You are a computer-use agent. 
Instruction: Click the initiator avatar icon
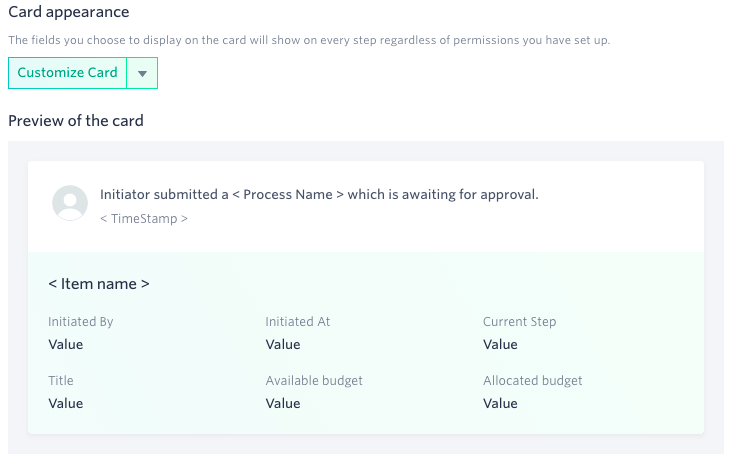(70, 203)
